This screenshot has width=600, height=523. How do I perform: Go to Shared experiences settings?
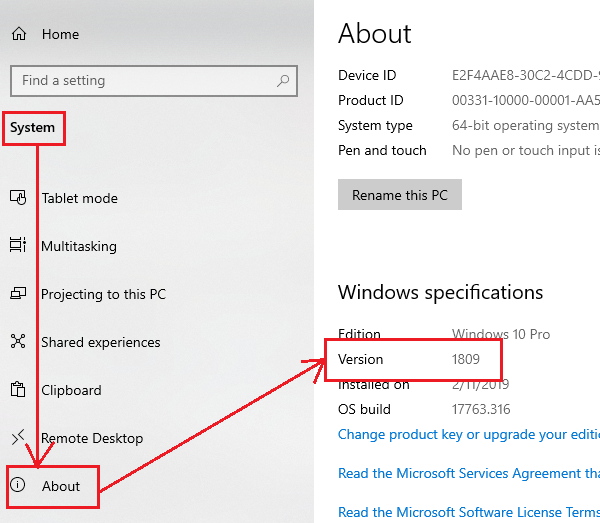pos(100,342)
